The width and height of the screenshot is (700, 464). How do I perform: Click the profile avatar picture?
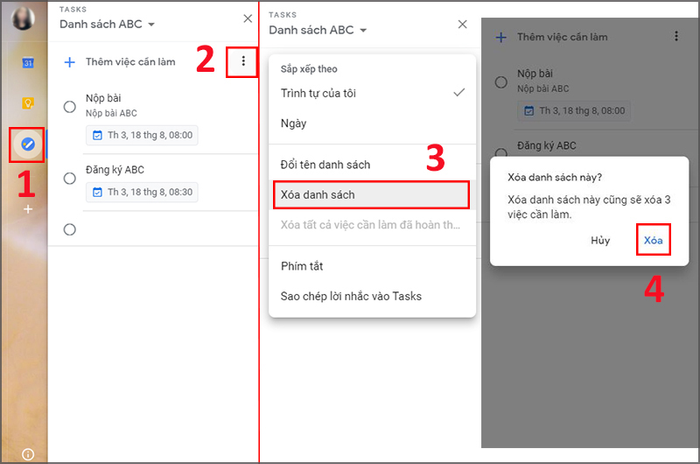click(x=23, y=18)
